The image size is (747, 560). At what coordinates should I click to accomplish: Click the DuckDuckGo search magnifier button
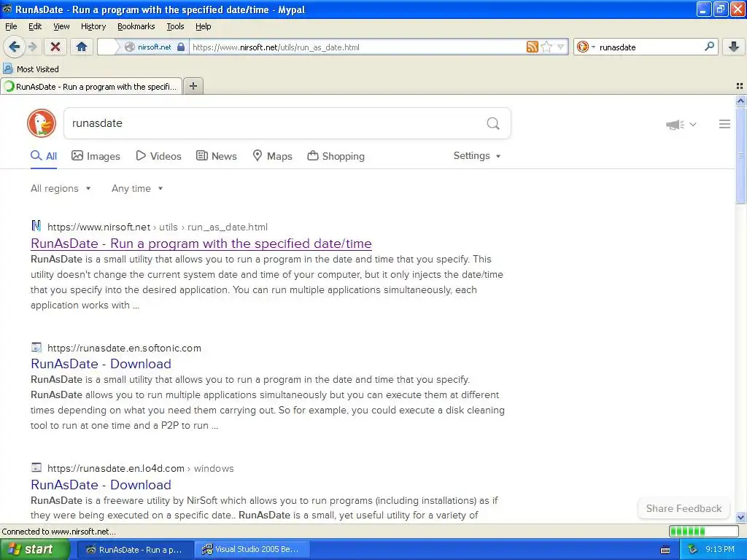[493, 124]
